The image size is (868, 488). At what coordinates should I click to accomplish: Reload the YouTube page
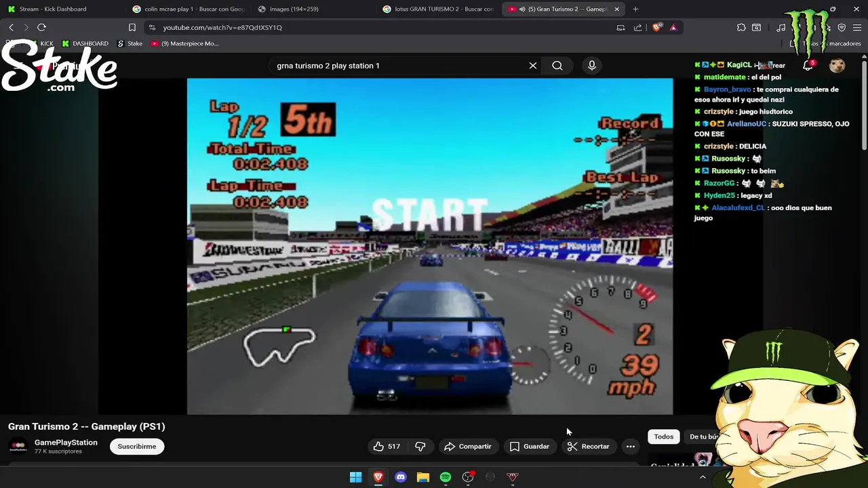tap(41, 27)
